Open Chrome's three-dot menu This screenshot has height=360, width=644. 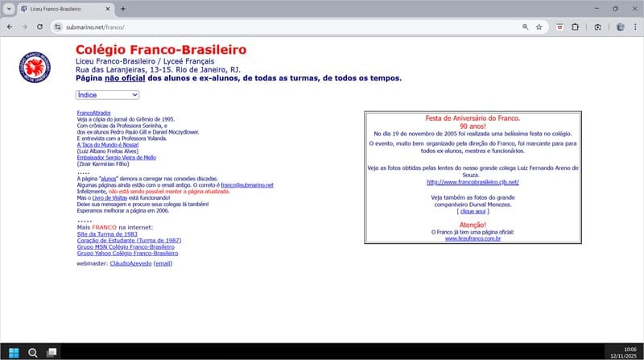(x=635, y=27)
